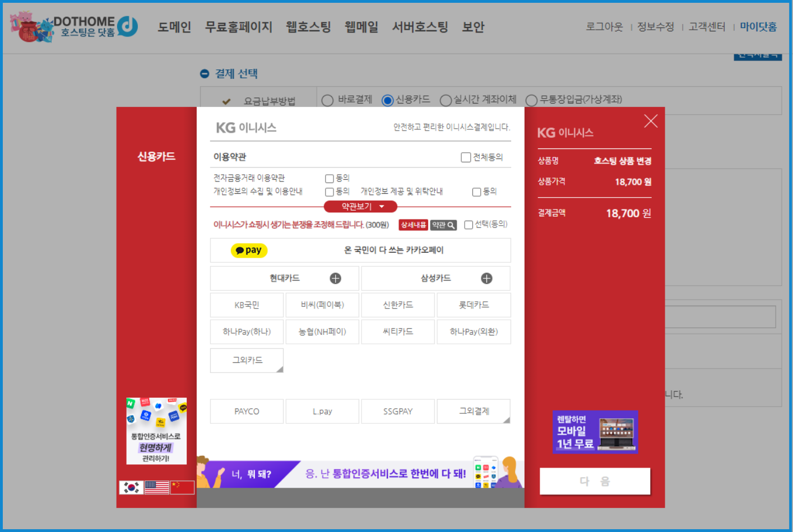This screenshot has height=532, width=793.
Task: Open the 그외결제 dropdown list
Action: pos(474,411)
